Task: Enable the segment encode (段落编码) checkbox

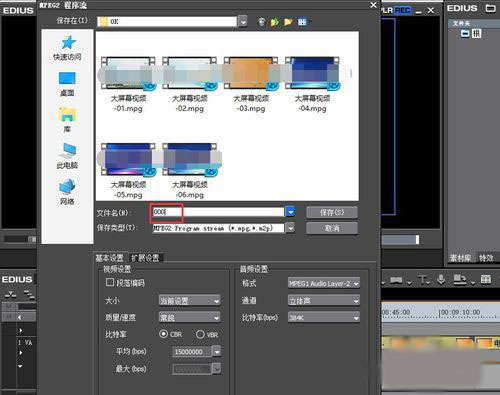Action: [x=110, y=283]
